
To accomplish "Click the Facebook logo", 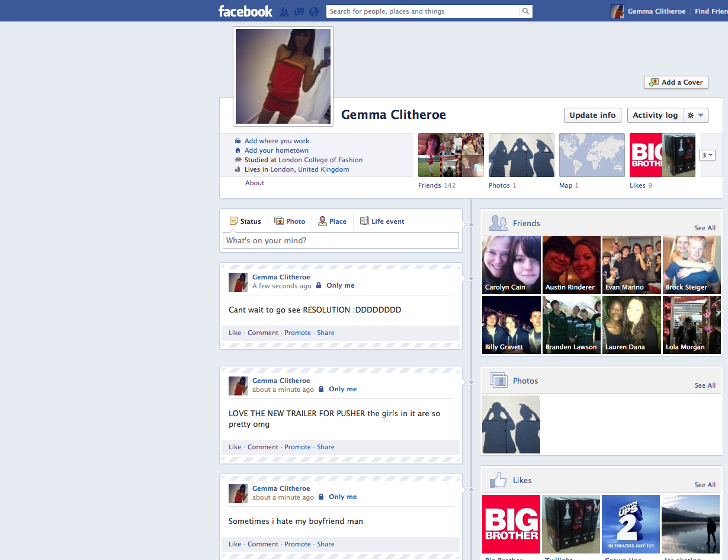I will pyautogui.click(x=245, y=11).
